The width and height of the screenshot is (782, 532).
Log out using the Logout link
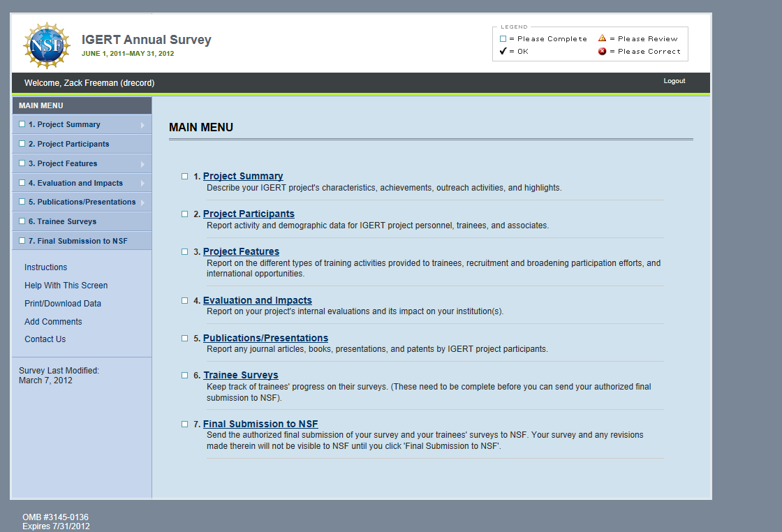point(674,81)
